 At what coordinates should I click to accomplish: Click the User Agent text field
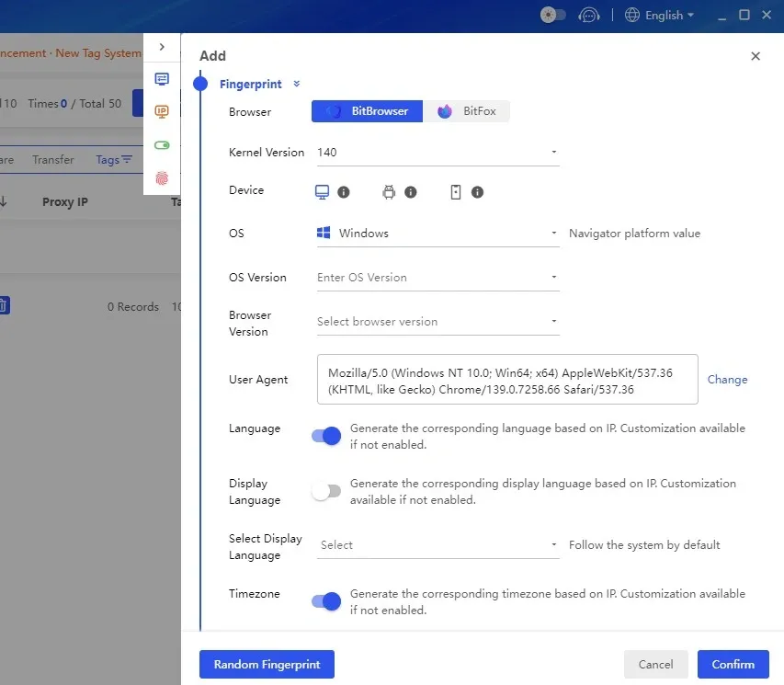pos(506,380)
